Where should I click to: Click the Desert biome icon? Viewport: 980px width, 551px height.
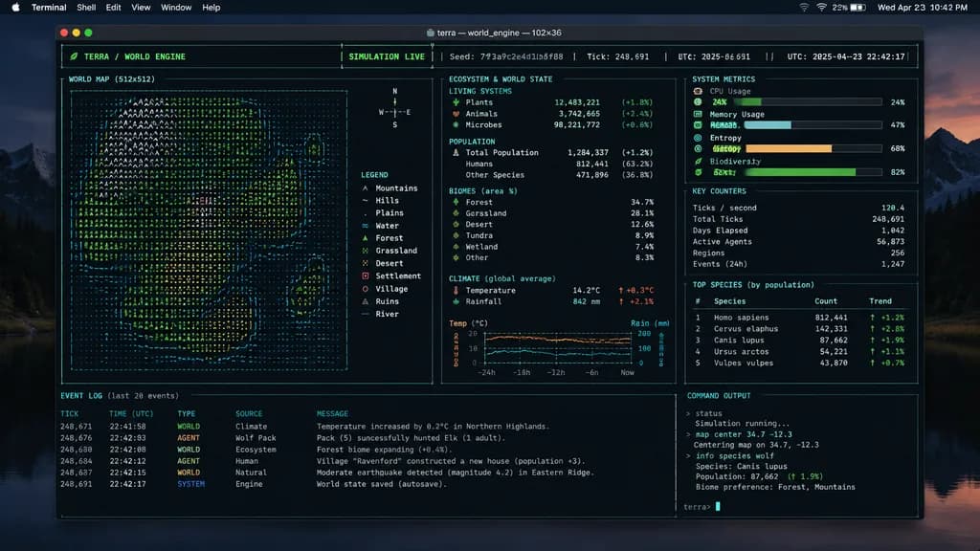pyautogui.click(x=456, y=224)
